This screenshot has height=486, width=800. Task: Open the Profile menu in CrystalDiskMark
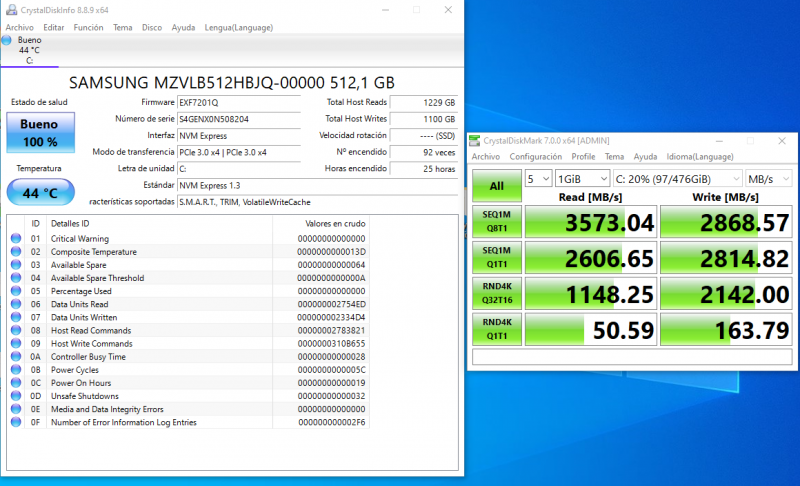pyautogui.click(x=583, y=157)
